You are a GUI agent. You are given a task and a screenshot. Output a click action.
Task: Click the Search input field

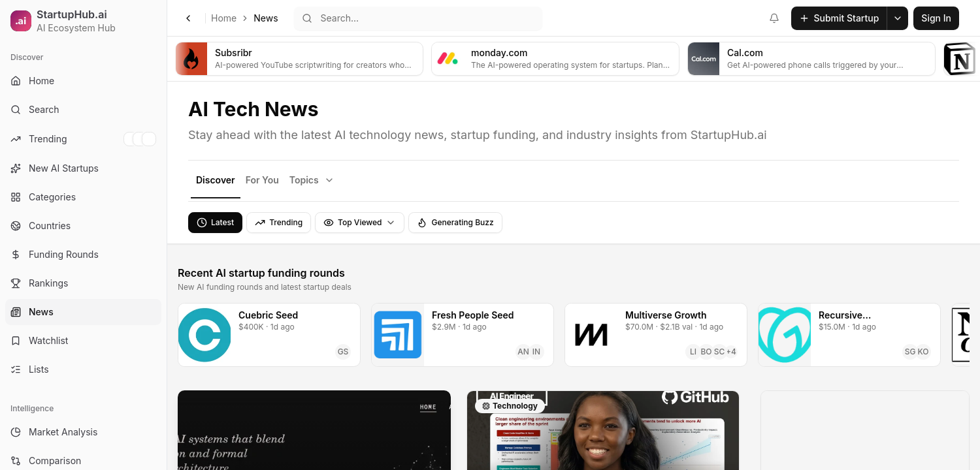pos(418,18)
